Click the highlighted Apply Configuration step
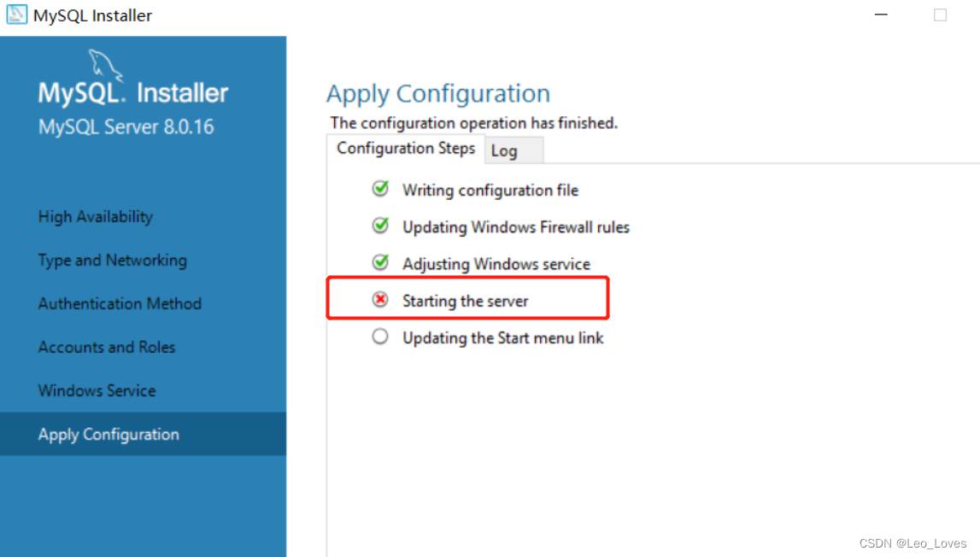This screenshot has height=557, width=980. (x=108, y=434)
